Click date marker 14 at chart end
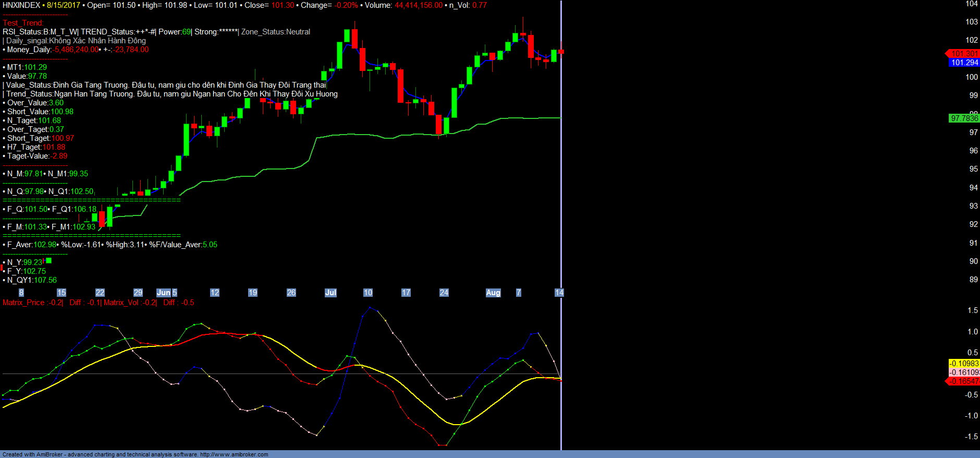Screen dimensions: 980x458 (x=559, y=293)
